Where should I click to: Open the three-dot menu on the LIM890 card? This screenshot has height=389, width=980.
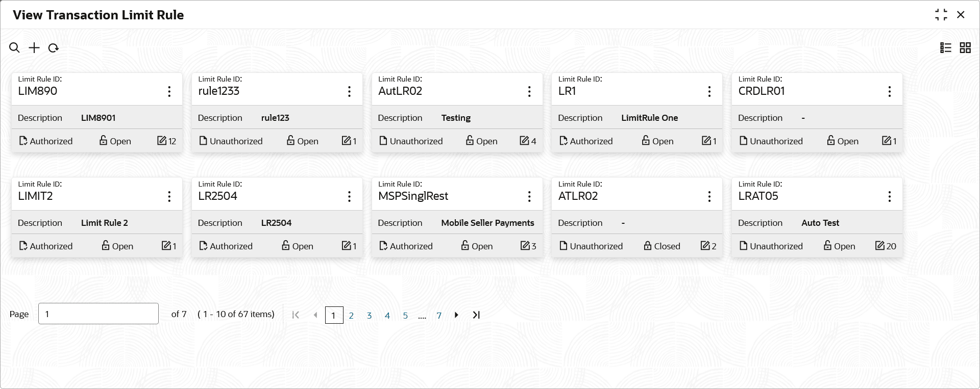pyautogui.click(x=169, y=91)
